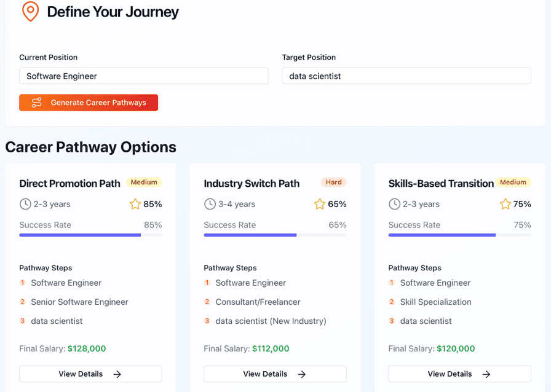
Task: Click the Hard difficulty badge on Industry Switch Path
Action: (333, 182)
